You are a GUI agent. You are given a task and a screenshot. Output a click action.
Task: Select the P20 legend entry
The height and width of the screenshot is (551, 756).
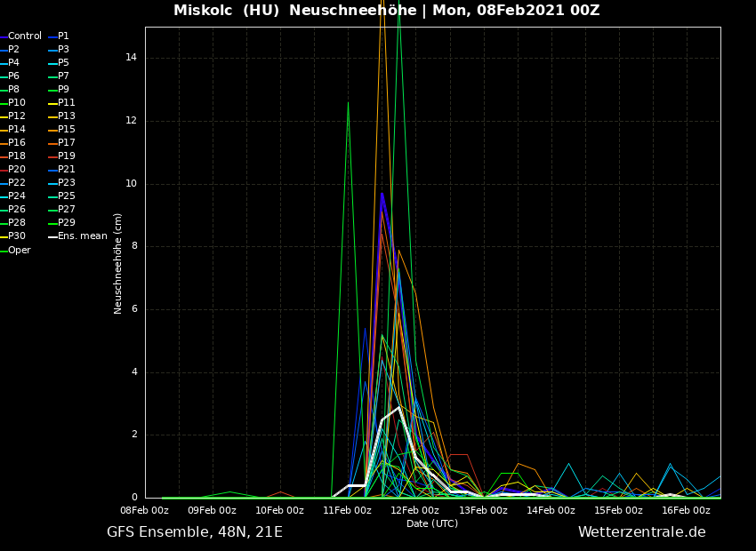(17, 170)
